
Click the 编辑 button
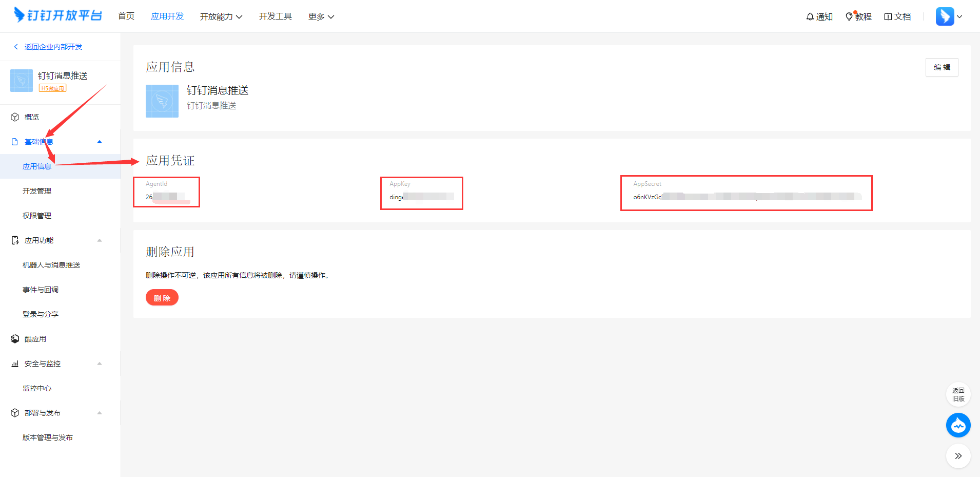(x=942, y=67)
